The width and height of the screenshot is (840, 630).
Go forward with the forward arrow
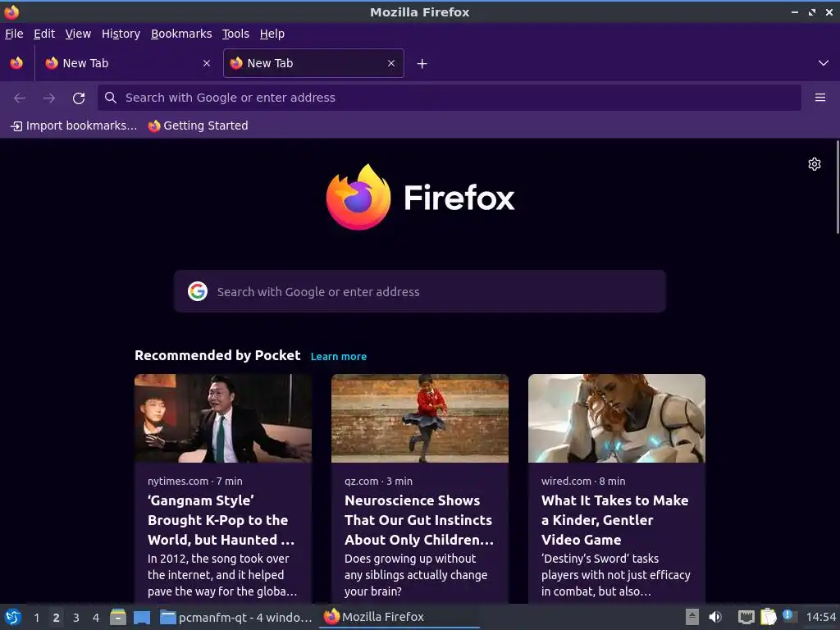[49, 98]
